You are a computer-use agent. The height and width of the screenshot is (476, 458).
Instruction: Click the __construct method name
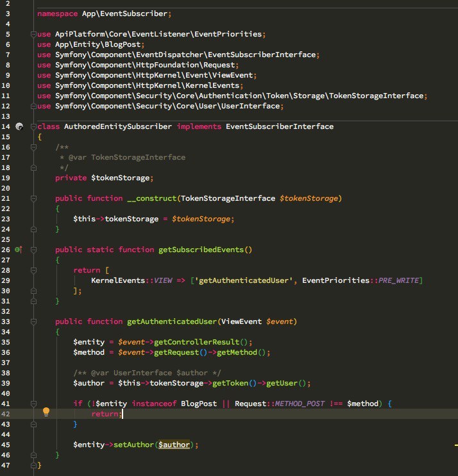tap(152, 198)
